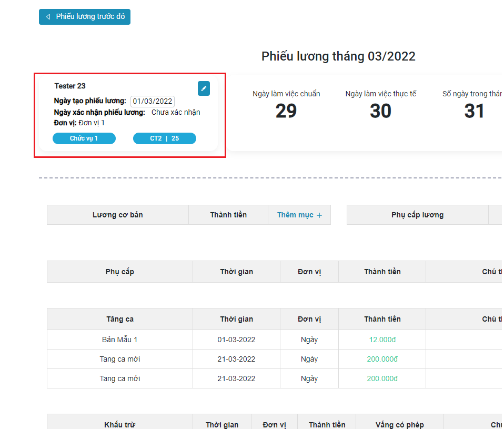The height and width of the screenshot is (429, 504).
Task: Click the Tăng ca table header
Action: (x=120, y=319)
